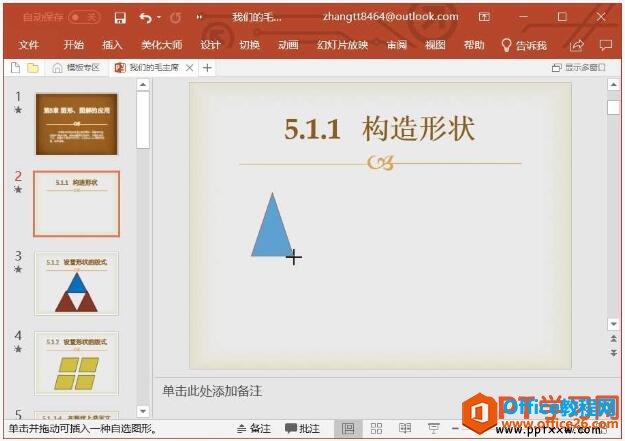Switch to Reading view icon
The width and height of the screenshot is (625, 441).
[405, 429]
